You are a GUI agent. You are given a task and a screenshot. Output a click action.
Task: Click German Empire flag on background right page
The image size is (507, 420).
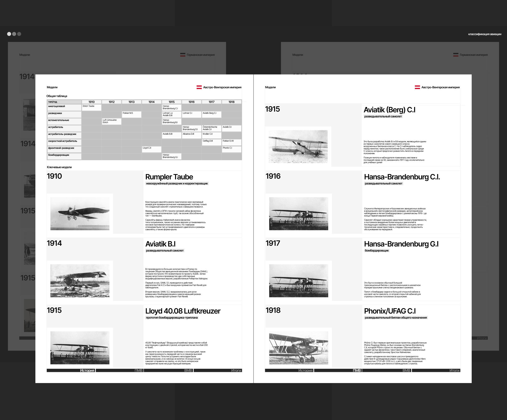(456, 55)
